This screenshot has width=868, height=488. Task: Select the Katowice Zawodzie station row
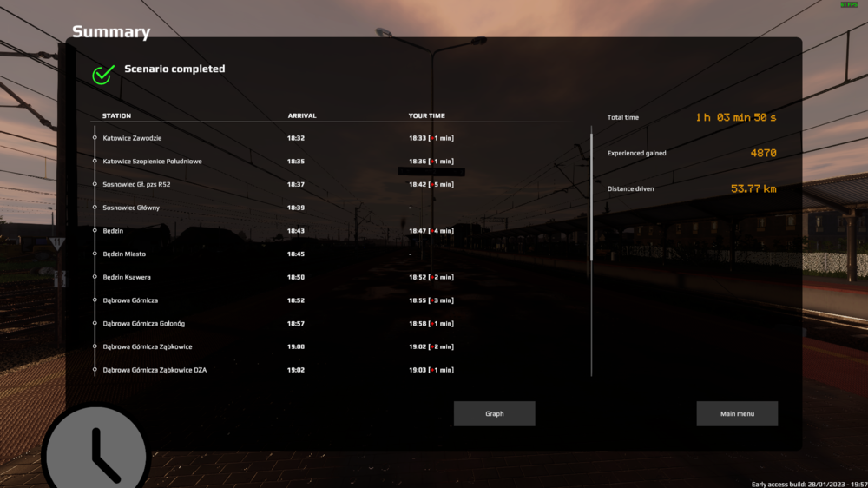click(332, 138)
